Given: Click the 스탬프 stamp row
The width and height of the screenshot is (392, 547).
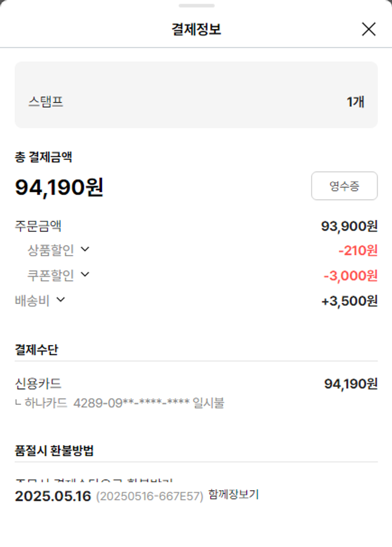Looking at the screenshot, I should point(196,101).
